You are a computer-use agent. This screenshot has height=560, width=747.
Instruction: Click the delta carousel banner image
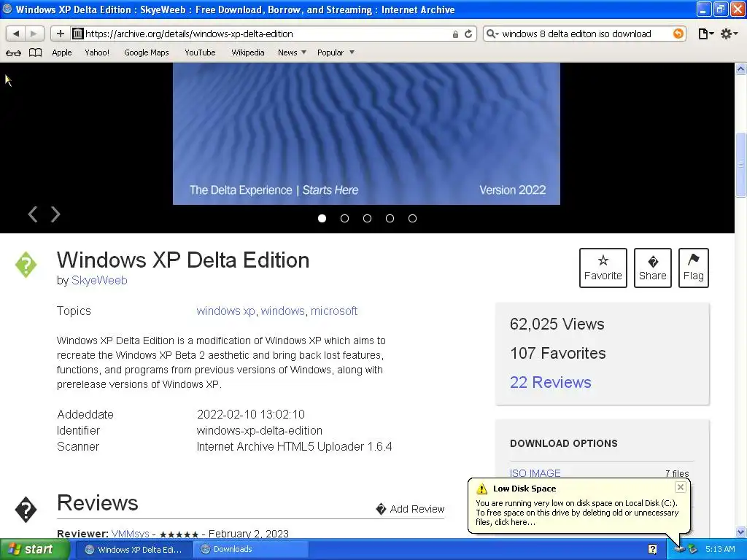[x=366, y=134]
